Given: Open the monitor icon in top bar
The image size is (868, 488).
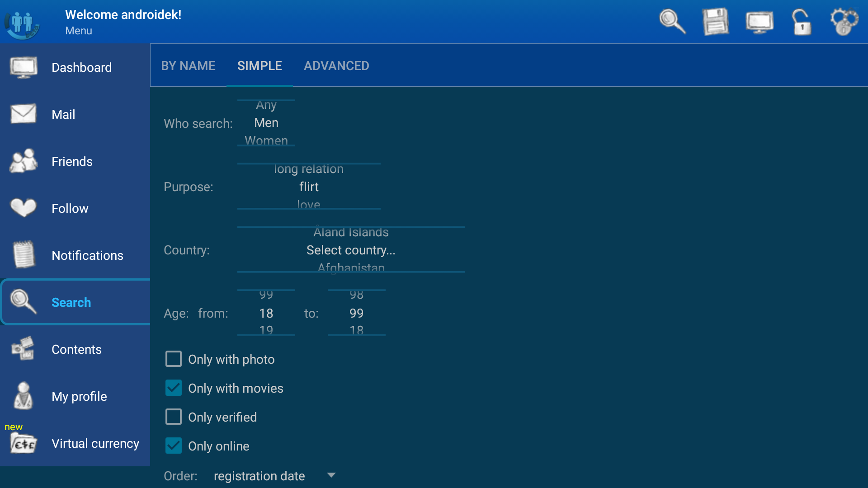Looking at the screenshot, I should pos(759,21).
